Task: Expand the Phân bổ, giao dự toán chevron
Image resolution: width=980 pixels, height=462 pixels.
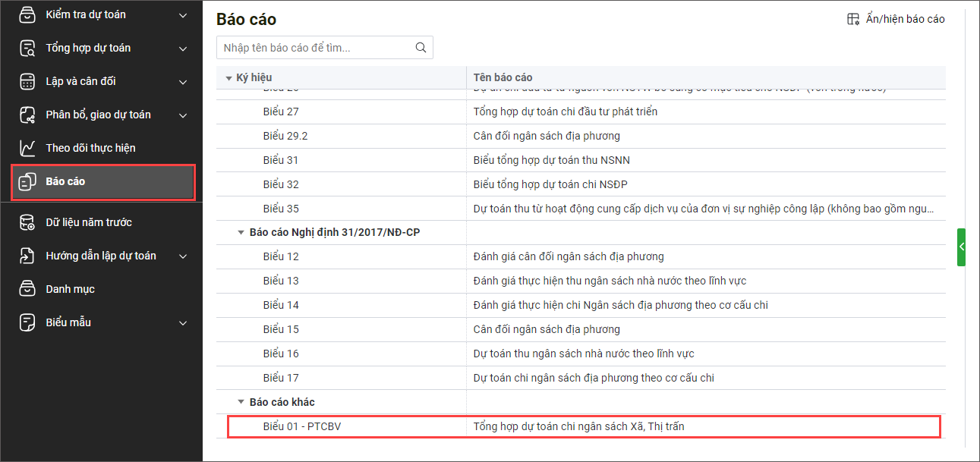Action: 183,115
